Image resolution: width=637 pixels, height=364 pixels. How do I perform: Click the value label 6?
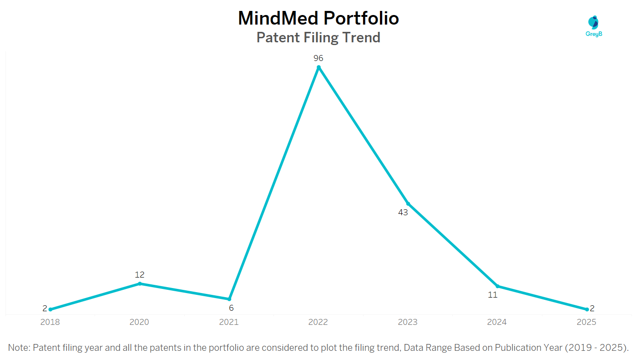pyautogui.click(x=231, y=308)
